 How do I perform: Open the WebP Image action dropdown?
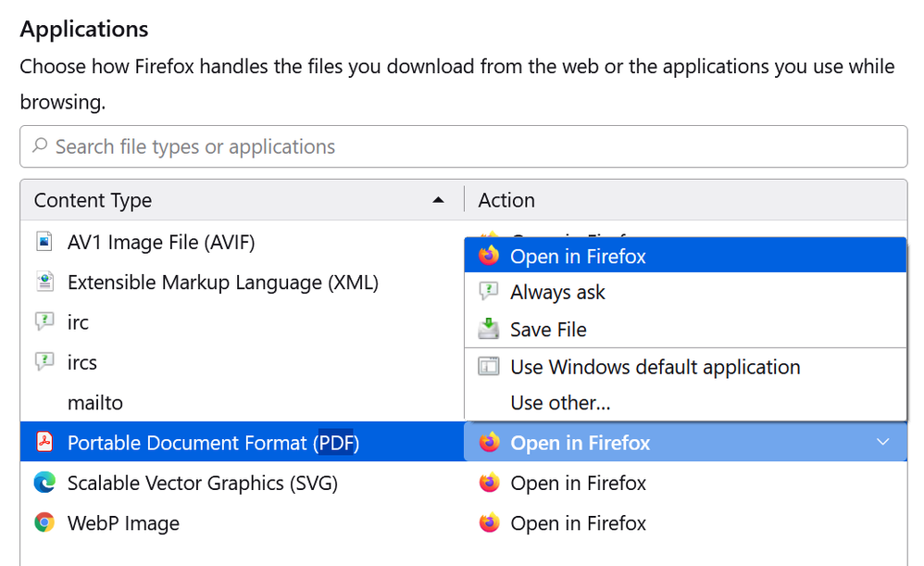[685, 522]
